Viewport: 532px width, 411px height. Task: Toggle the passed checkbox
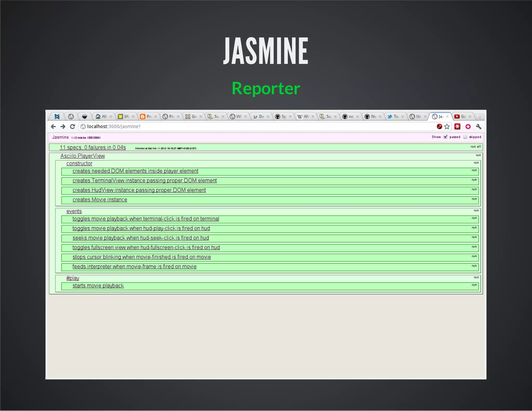tap(445, 137)
